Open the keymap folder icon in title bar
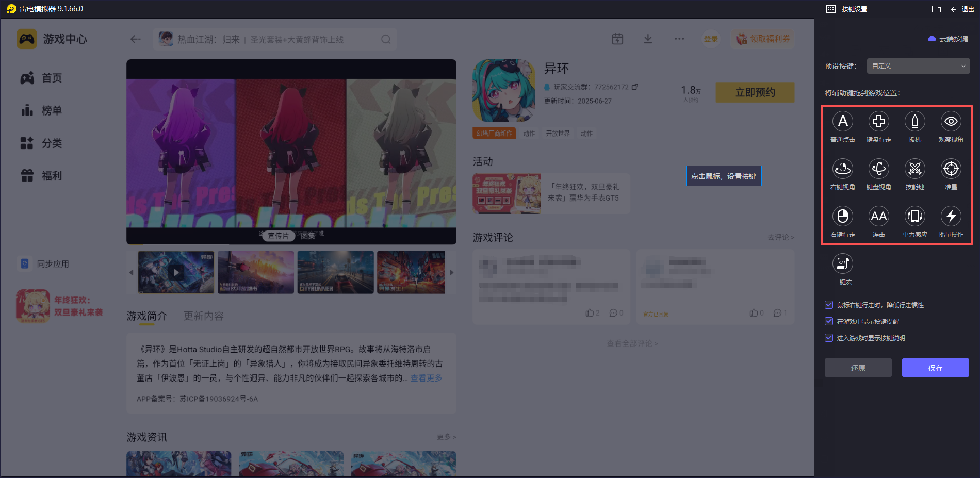Image resolution: width=980 pixels, height=478 pixels. (x=937, y=9)
